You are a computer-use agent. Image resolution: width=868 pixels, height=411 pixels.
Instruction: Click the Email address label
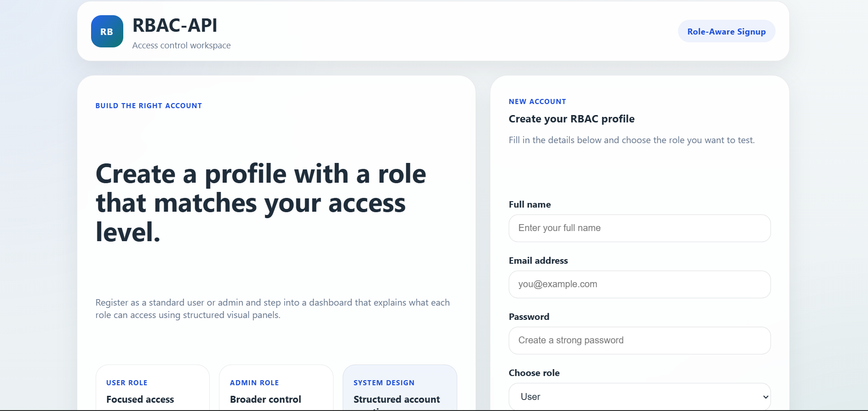[x=538, y=260]
